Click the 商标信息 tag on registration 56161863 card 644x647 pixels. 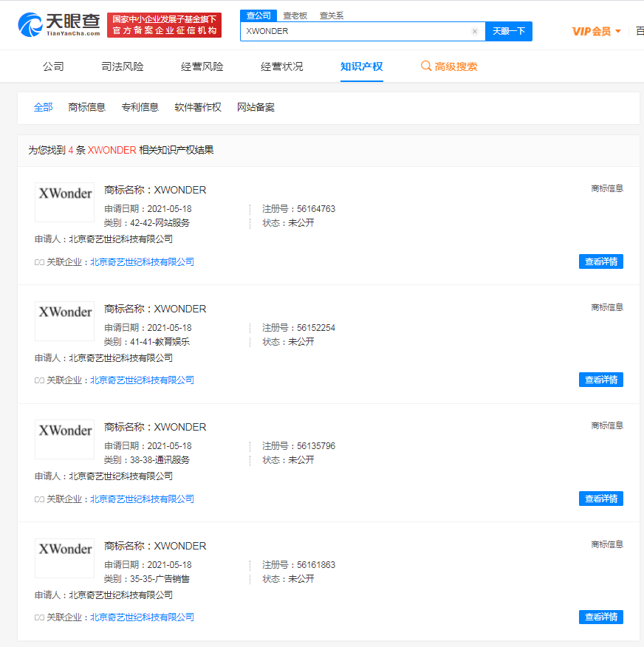[607, 544]
